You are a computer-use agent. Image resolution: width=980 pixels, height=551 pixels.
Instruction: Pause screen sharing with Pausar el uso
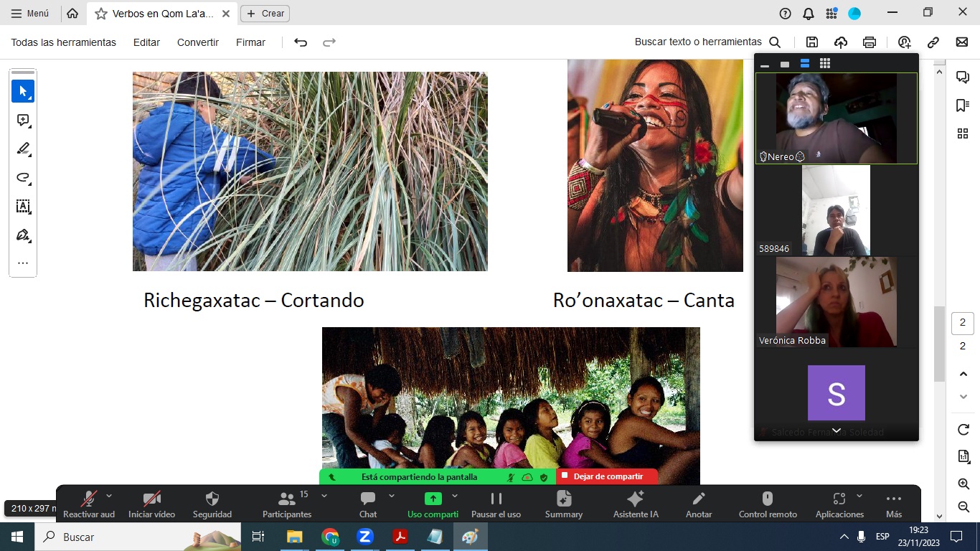tap(496, 505)
